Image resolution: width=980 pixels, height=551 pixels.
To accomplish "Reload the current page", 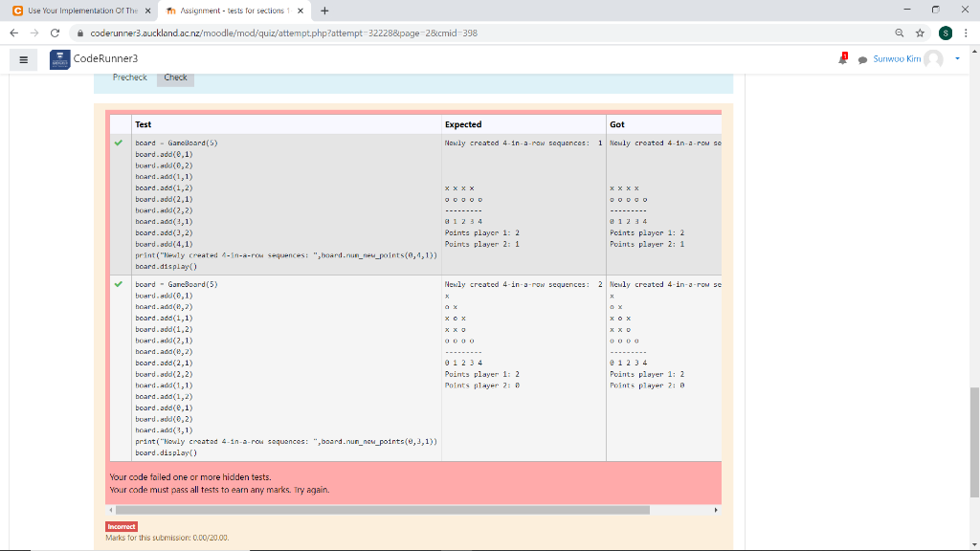I will click(x=55, y=33).
